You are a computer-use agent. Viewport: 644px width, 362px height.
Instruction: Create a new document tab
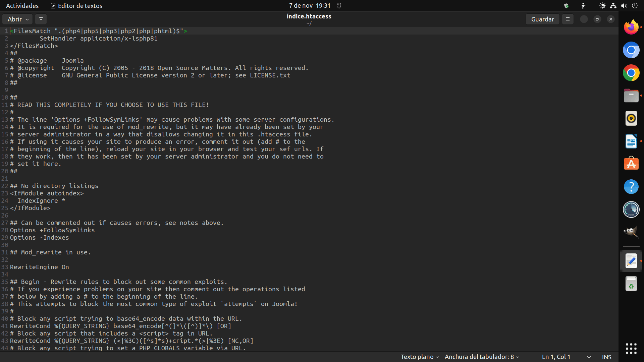tap(41, 19)
